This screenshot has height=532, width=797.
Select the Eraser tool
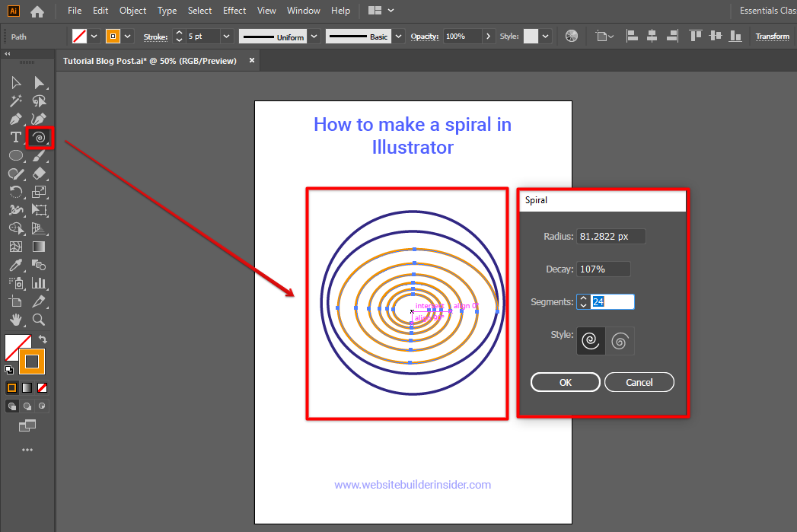point(40,174)
